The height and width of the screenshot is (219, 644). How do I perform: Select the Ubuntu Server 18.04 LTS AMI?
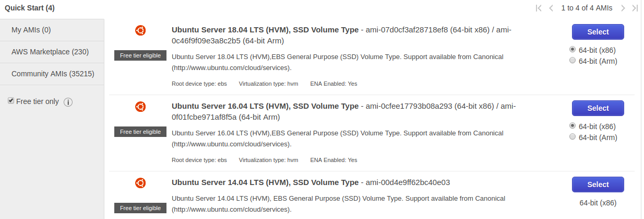598,32
